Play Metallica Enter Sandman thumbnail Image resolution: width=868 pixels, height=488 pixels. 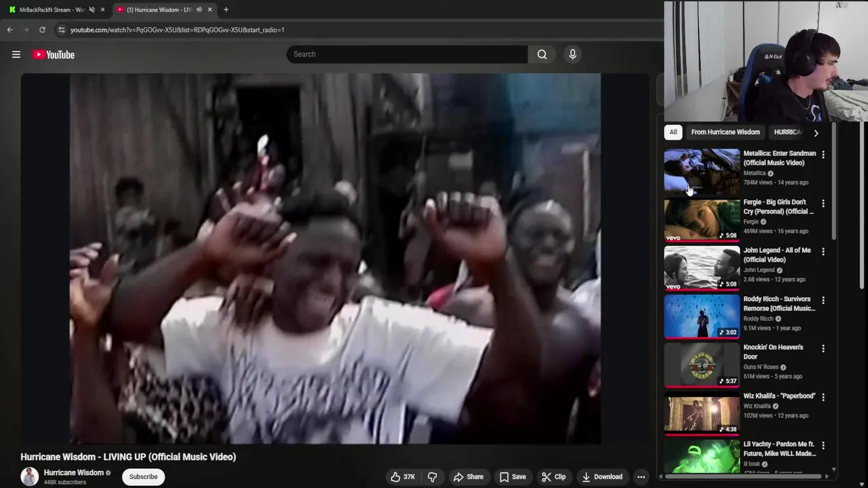(x=702, y=170)
